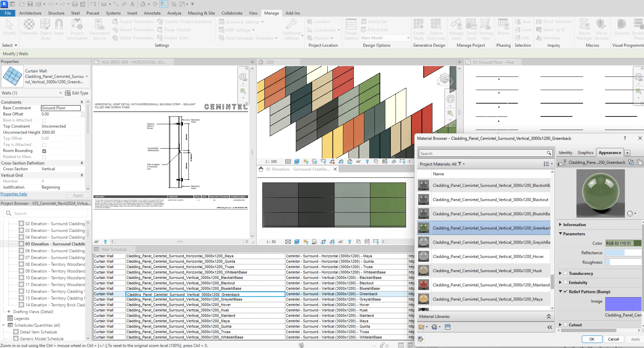
Task: Open Object Styles settings
Action: click(x=45, y=29)
